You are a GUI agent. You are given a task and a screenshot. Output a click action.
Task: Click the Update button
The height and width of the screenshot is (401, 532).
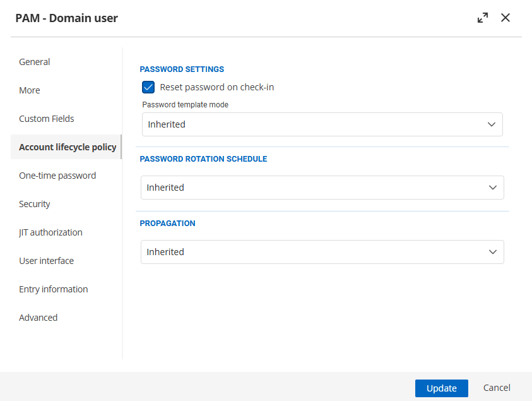coord(441,388)
